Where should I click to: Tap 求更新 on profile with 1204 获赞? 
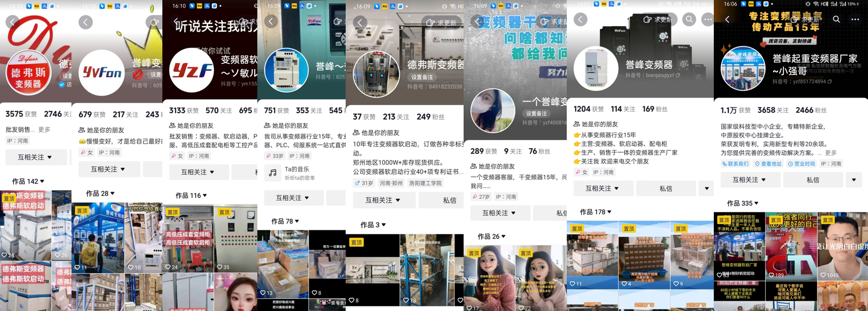pos(658,19)
